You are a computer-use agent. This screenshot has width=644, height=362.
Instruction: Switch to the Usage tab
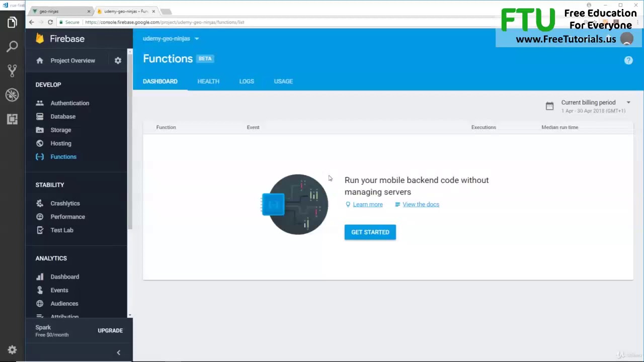283,81
